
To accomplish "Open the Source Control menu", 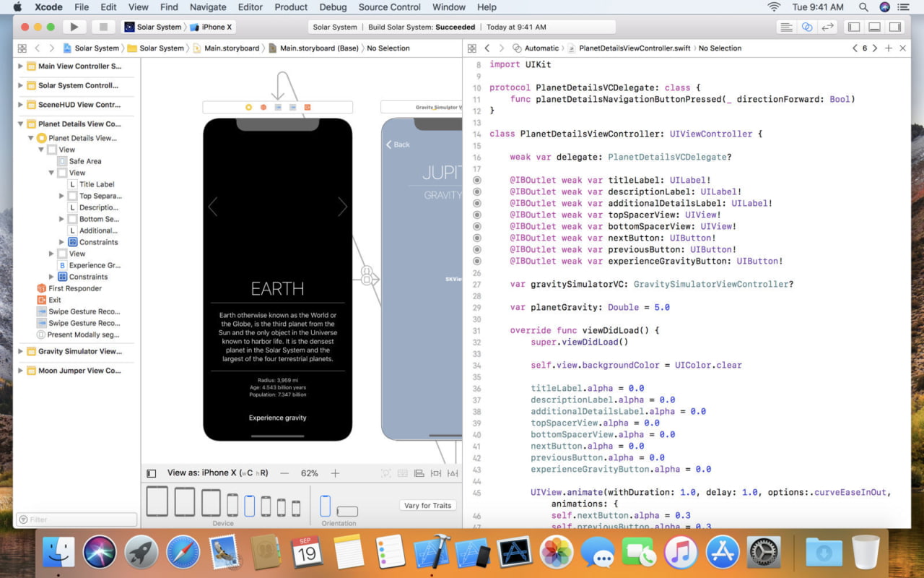I will tap(389, 7).
